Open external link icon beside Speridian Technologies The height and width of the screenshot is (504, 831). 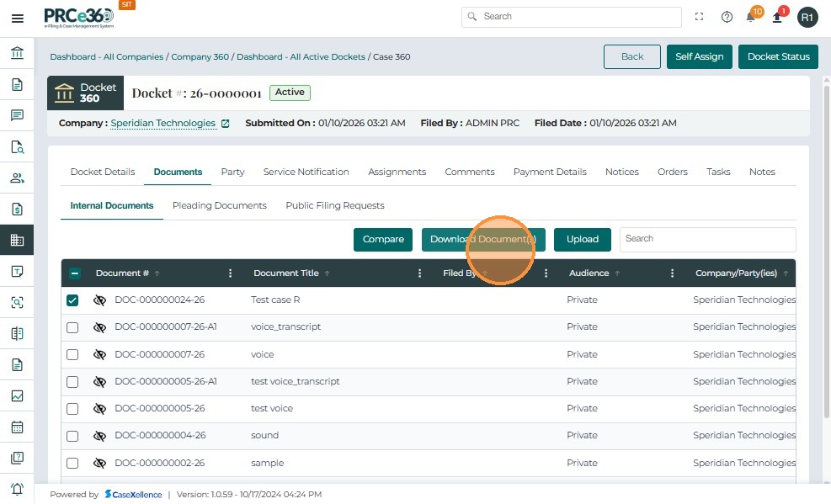click(226, 124)
